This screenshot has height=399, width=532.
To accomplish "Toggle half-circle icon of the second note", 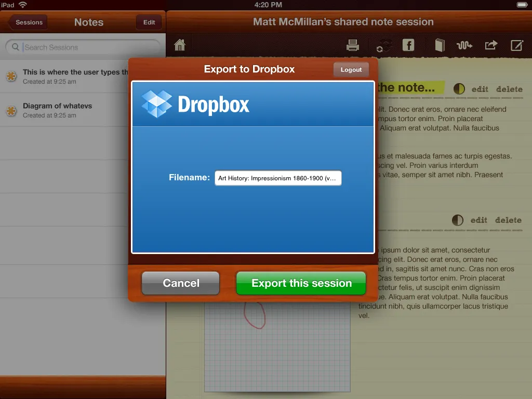I will [457, 220].
